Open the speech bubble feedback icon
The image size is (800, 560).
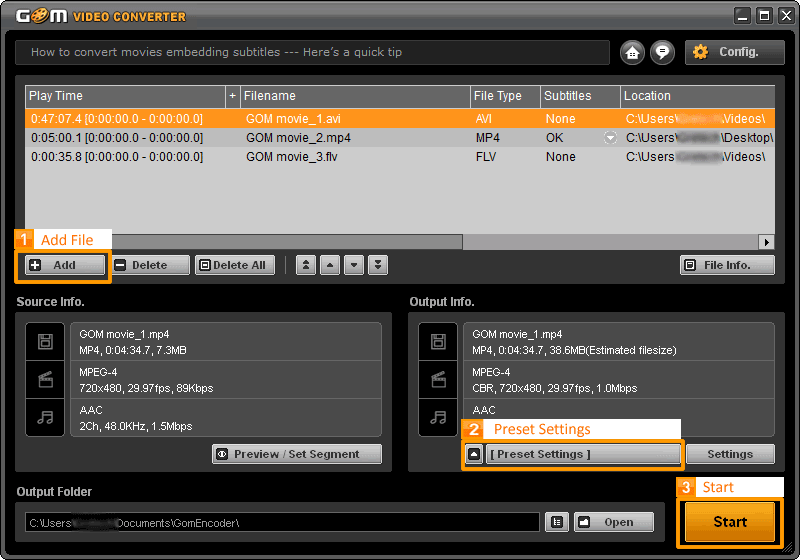(x=662, y=53)
